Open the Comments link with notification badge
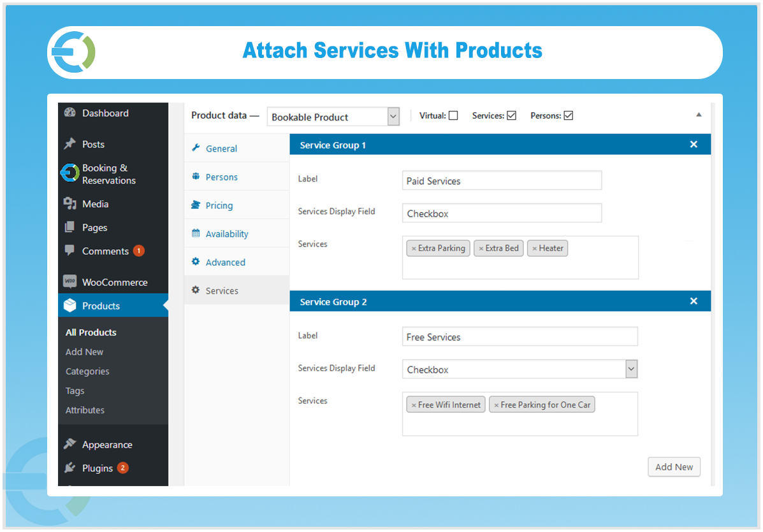Screen dimensions: 763x532 pyautogui.click(x=105, y=251)
